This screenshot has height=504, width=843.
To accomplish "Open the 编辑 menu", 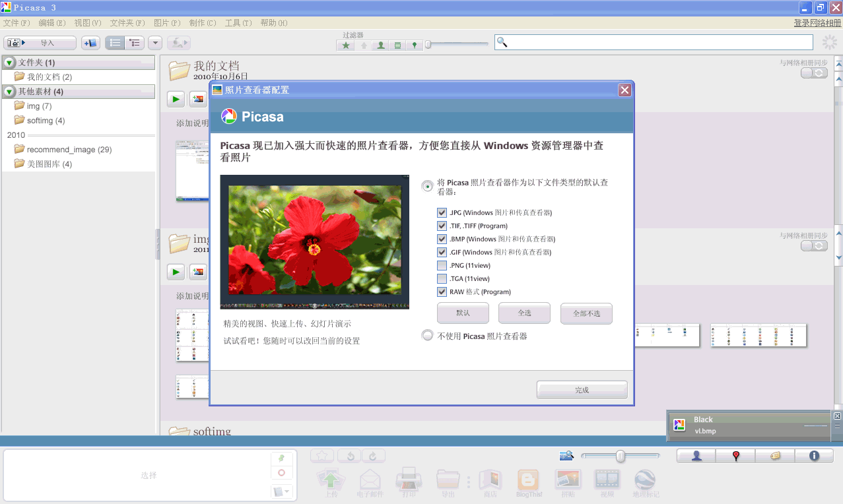I will 52,22.
